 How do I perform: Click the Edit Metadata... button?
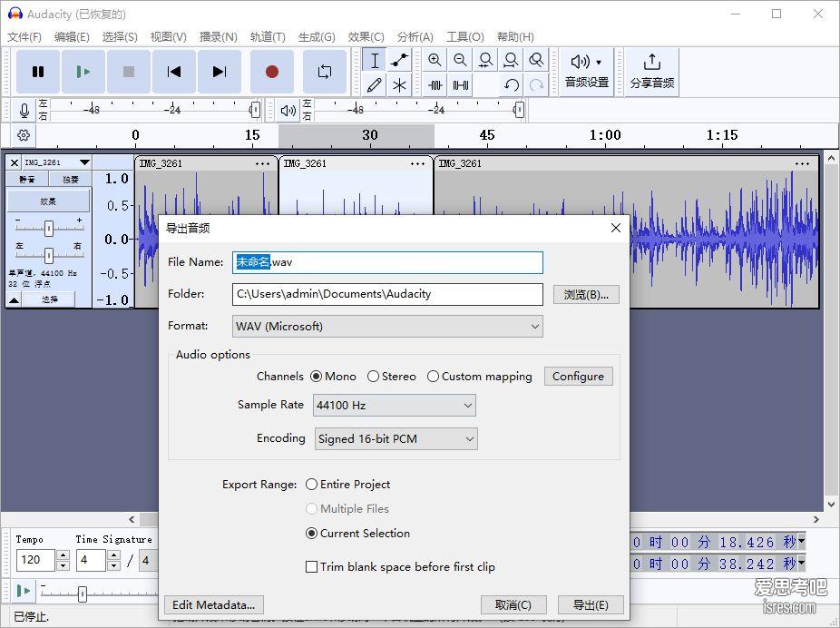point(214,605)
